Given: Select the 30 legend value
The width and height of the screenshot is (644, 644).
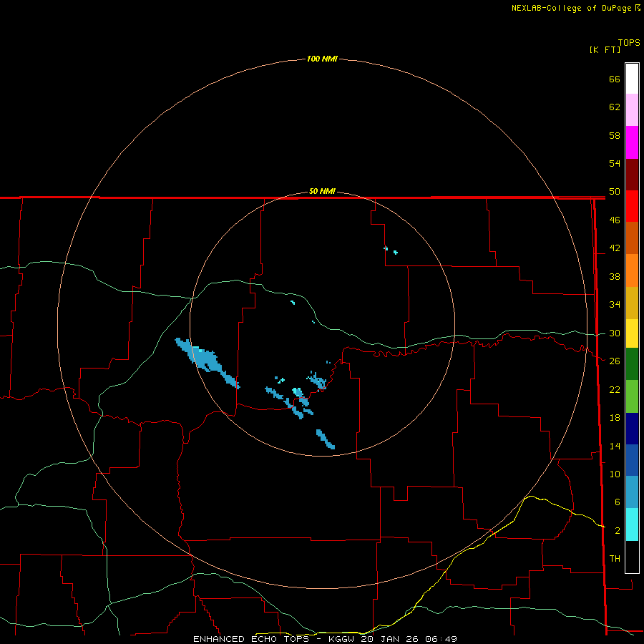Looking at the screenshot, I should (x=615, y=333).
